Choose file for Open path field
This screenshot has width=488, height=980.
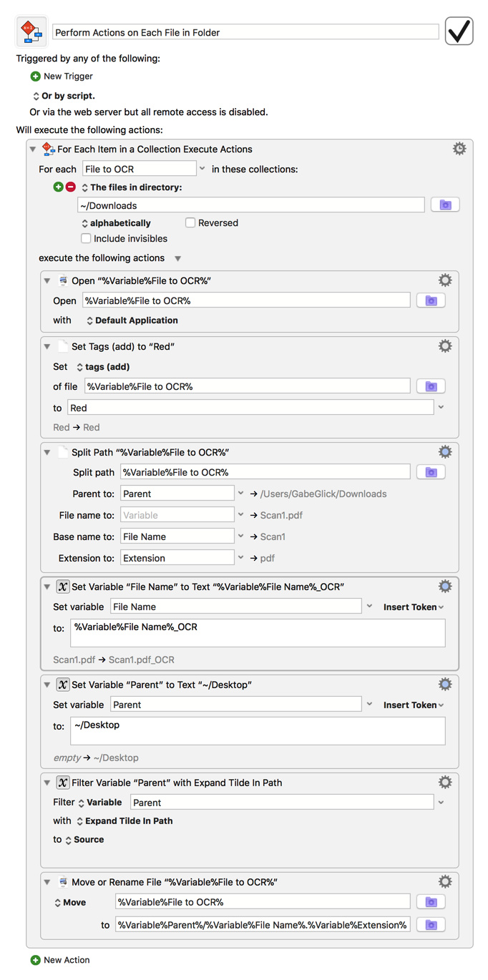click(431, 300)
